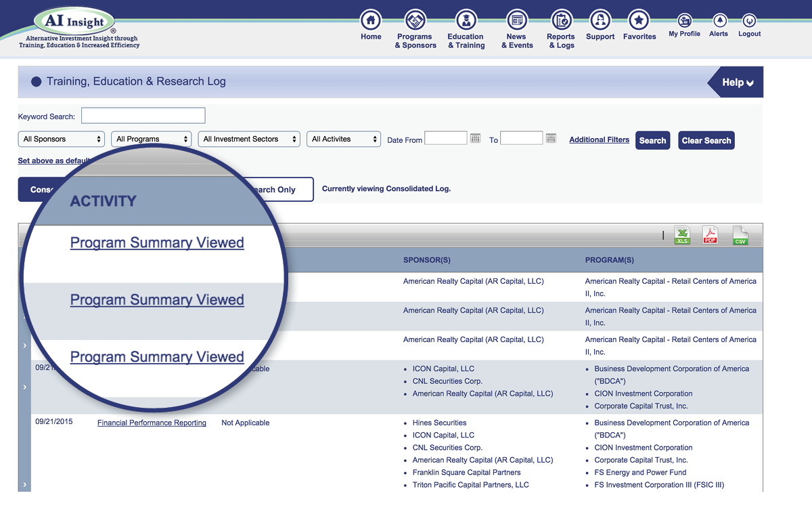The width and height of the screenshot is (812, 508).
Task: Click the Home menu label
Action: [x=371, y=37]
